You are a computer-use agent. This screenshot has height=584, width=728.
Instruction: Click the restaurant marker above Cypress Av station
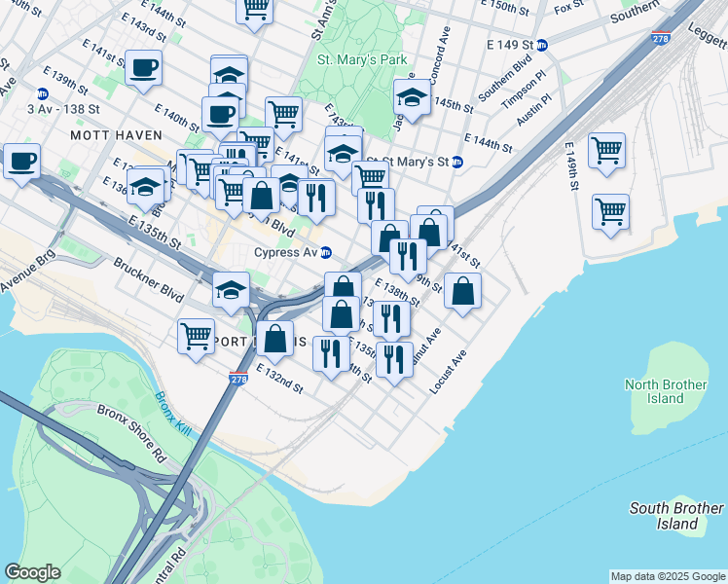pyautogui.click(x=316, y=199)
